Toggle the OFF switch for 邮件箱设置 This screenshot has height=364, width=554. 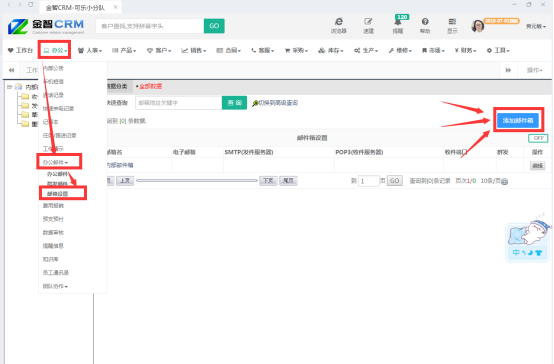coord(538,138)
